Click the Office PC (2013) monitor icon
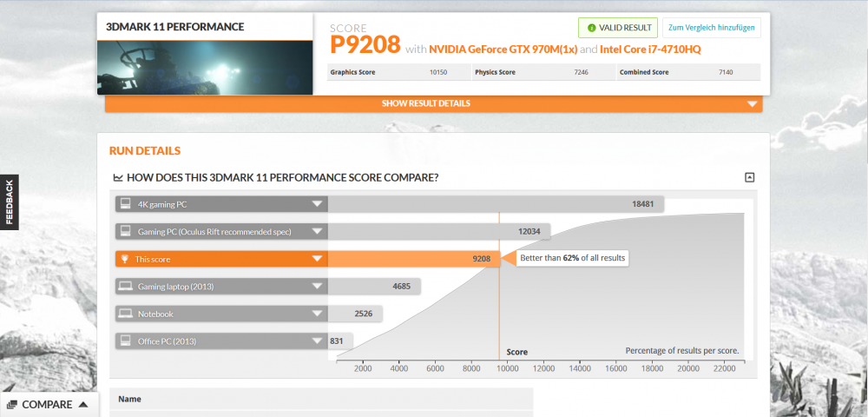 tap(126, 341)
